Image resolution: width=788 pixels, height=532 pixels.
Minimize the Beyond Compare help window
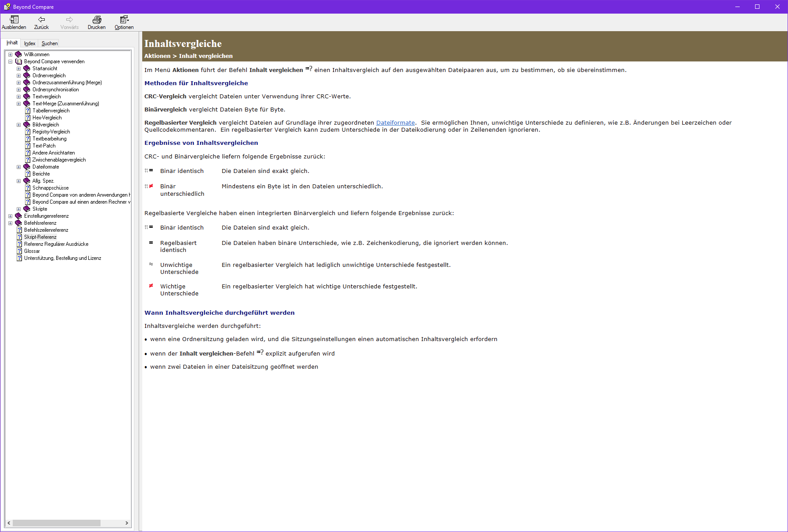[738, 7]
